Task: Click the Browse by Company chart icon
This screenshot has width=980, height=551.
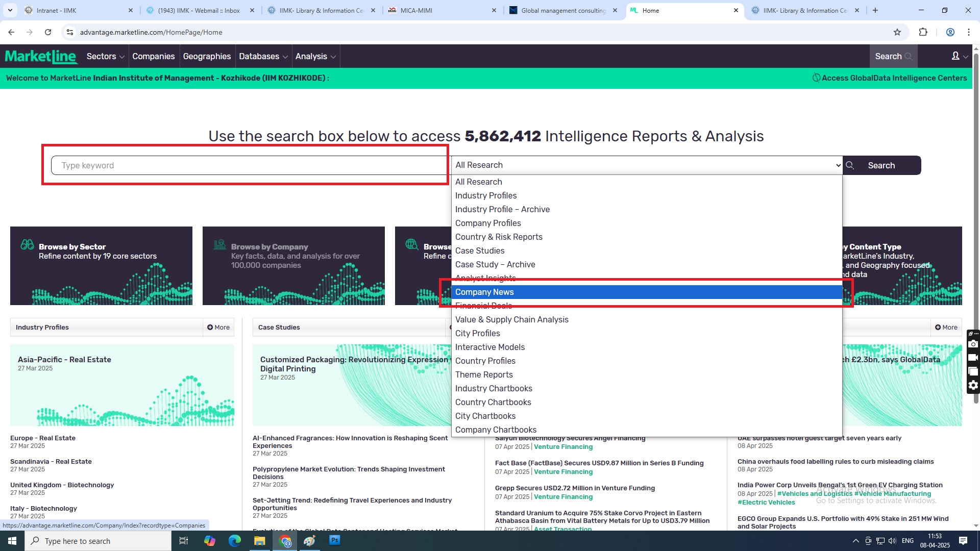Action: (219, 245)
